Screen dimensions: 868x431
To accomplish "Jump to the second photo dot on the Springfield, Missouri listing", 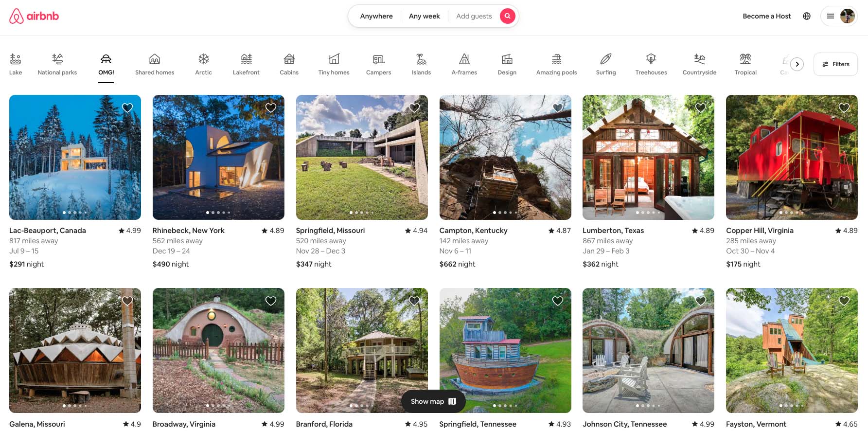I will pos(356,213).
